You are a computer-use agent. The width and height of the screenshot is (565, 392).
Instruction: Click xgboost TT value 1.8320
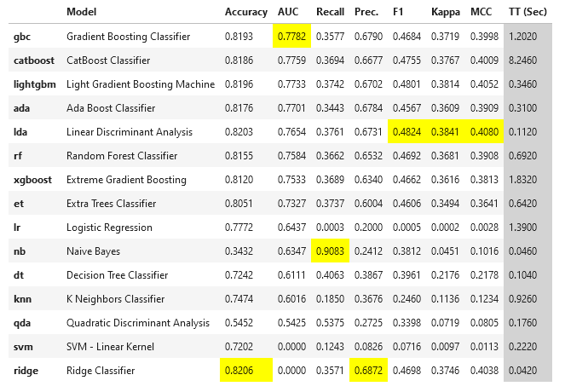click(x=522, y=180)
